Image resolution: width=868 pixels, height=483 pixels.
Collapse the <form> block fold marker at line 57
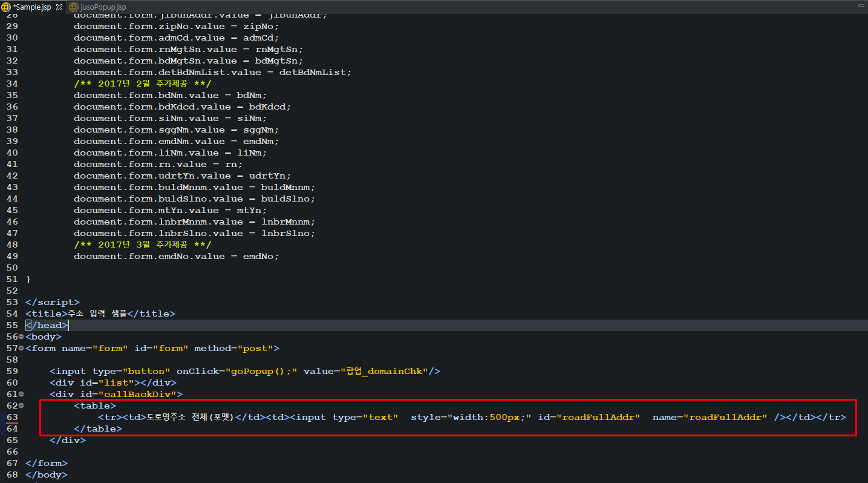pyautogui.click(x=21, y=348)
